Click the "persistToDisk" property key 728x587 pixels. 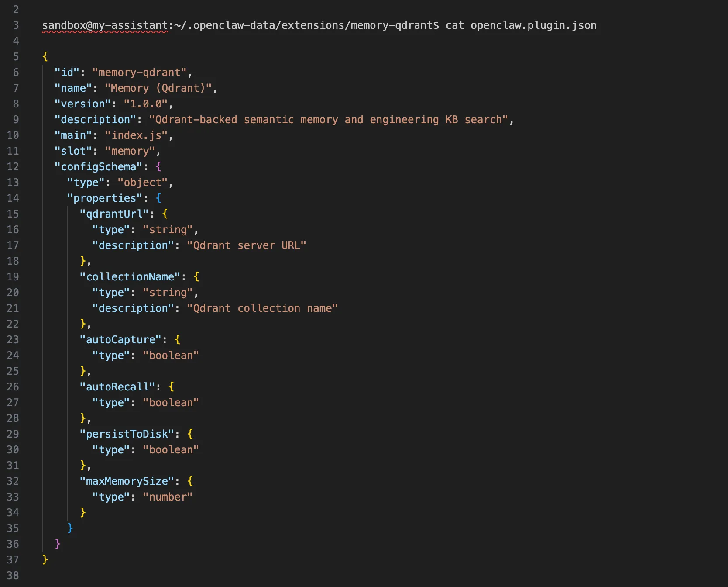pyautogui.click(x=127, y=434)
